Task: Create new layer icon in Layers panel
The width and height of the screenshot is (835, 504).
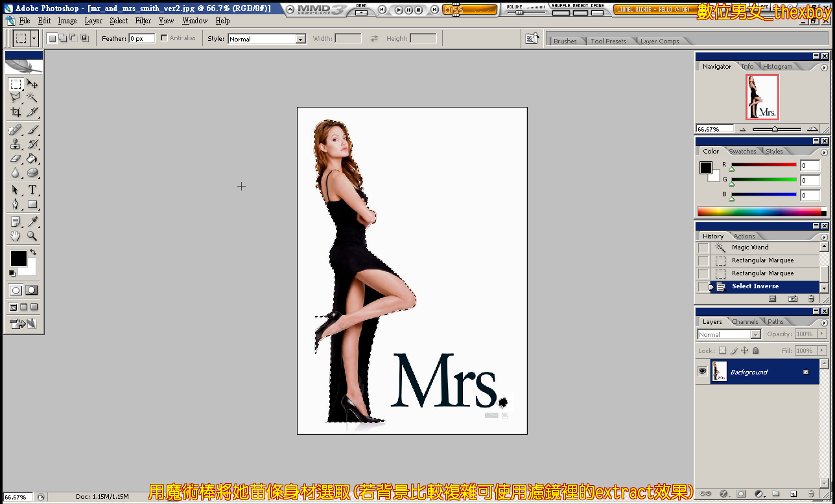Action: click(x=793, y=494)
